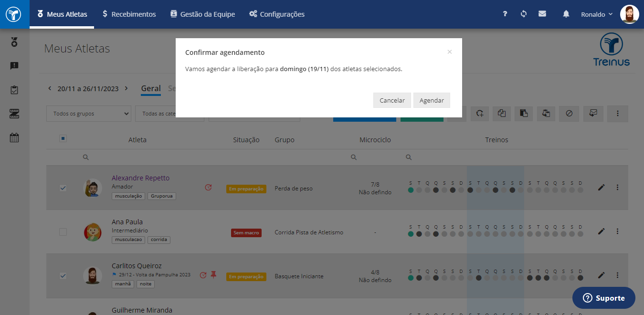The width and height of the screenshot is (644, 315).
Task: Edit Carlitos Queiroz with pencil icon
Action: click(601, 275)
